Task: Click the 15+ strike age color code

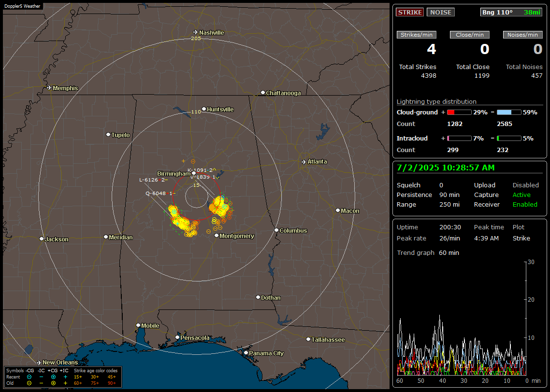Action: pos(78,377)
